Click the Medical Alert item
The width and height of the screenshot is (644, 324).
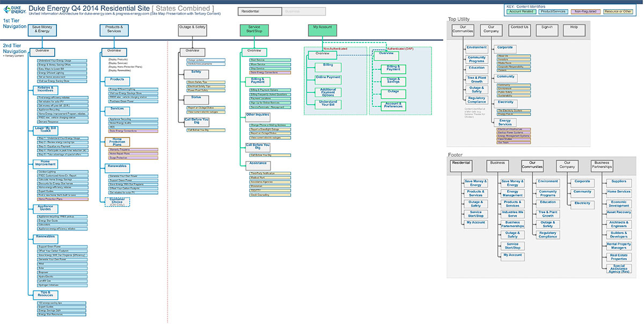pyautogui.click(x=269, y=178)
